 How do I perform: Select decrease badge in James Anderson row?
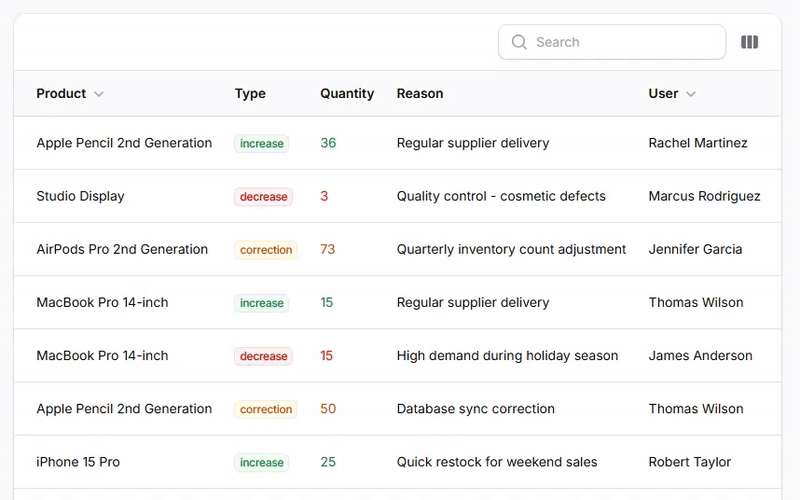(x=263, y=356)
